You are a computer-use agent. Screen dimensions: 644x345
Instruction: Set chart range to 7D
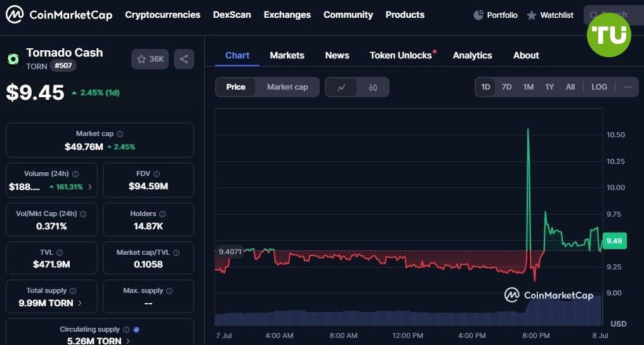click(x=506, y=87)
